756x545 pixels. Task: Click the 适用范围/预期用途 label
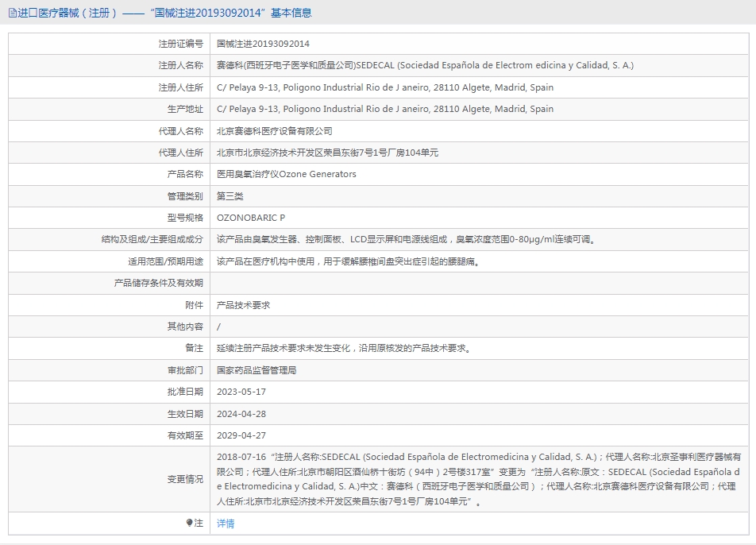165,261
